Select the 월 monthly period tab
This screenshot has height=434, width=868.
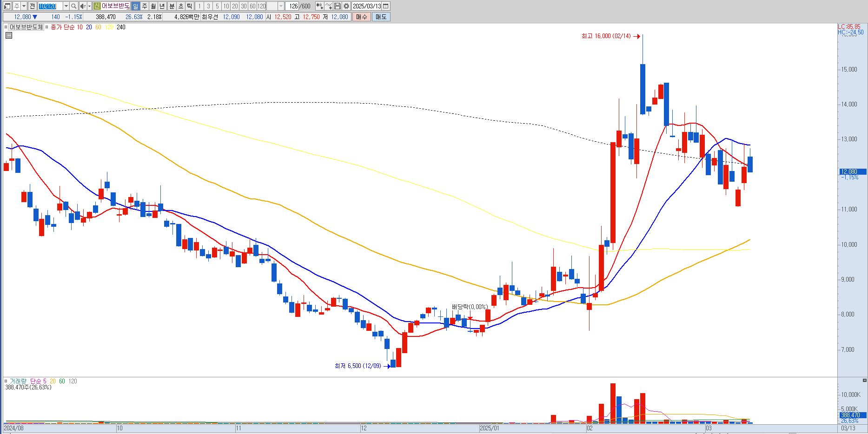[x=153, y=6]
